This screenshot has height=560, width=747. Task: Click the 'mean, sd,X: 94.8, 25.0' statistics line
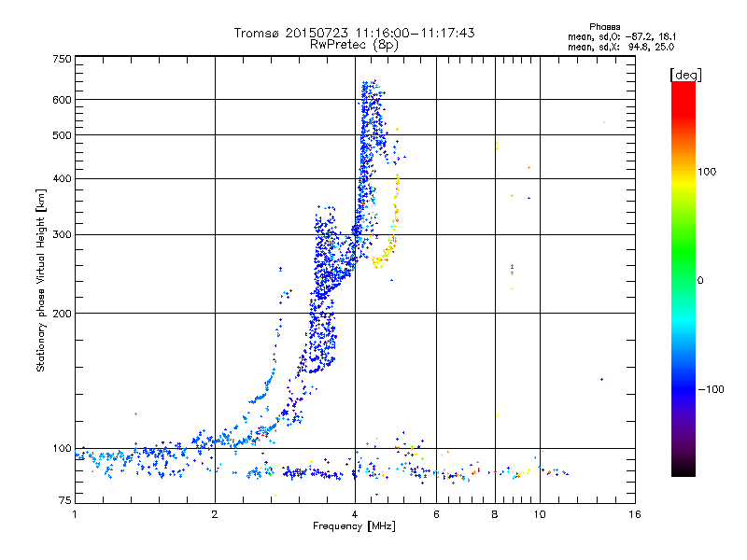tap(621, 47)
